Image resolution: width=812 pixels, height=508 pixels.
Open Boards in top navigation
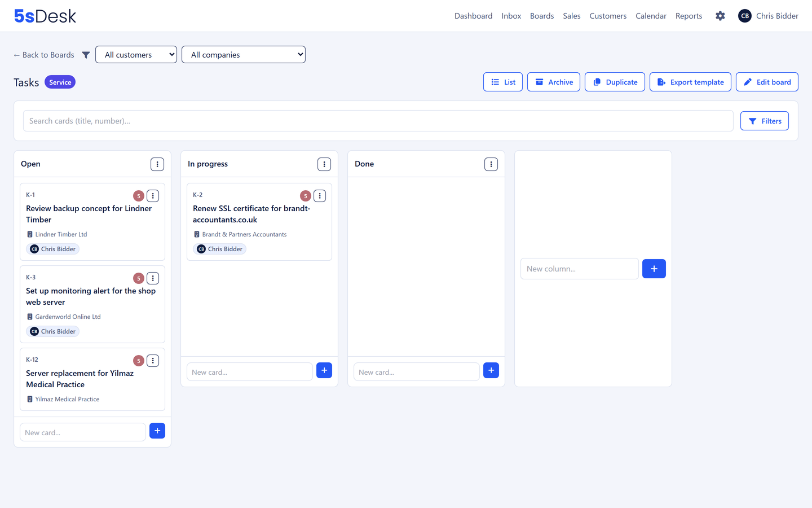click(542, 16)
